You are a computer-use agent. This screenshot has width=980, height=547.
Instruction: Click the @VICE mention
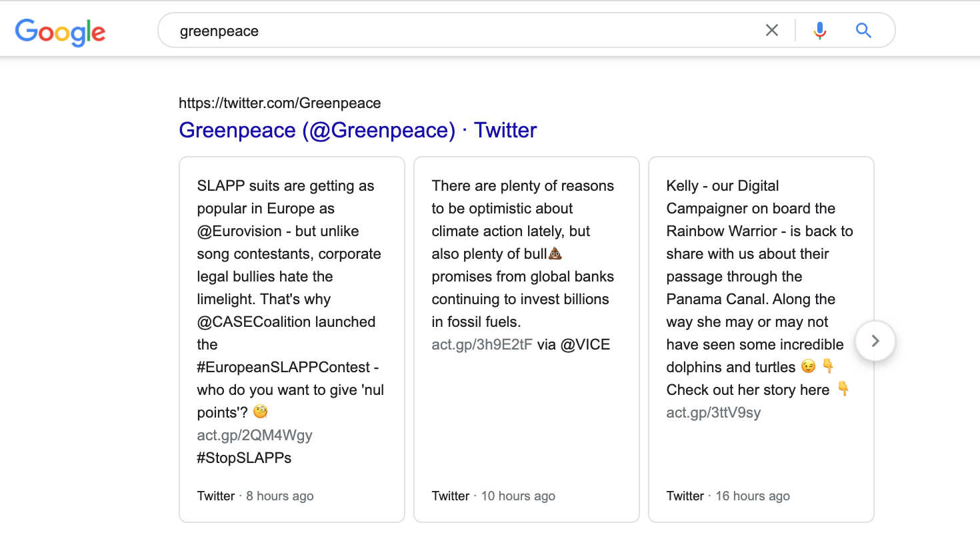tap(584, 344)
